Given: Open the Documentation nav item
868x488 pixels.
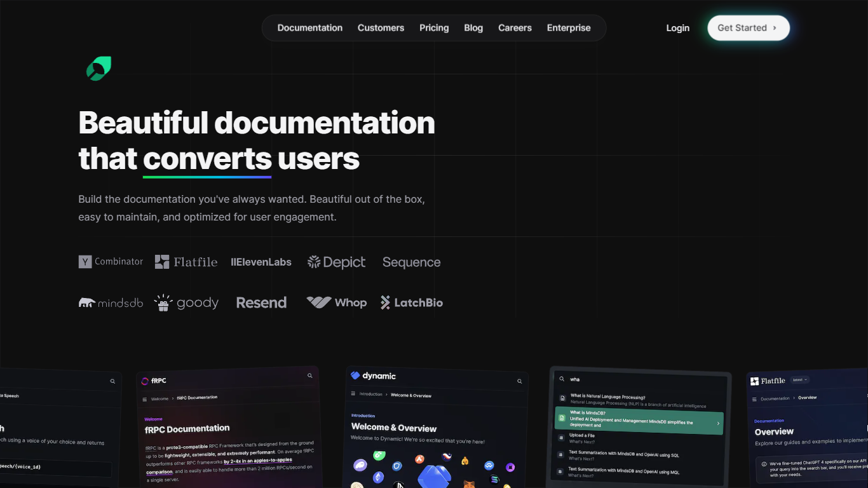Looking at the screenshot, I should (309, 28).
